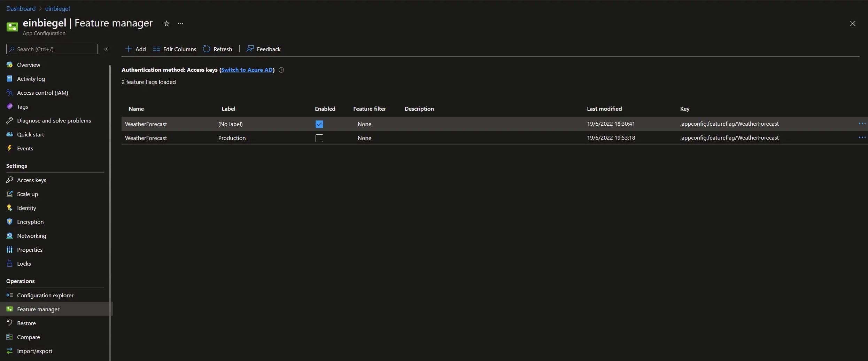The height and width of the screenshot is (361, 868).
Task: Sort by the Name column header
Action: pyautogui.click(x=136, y=109)
